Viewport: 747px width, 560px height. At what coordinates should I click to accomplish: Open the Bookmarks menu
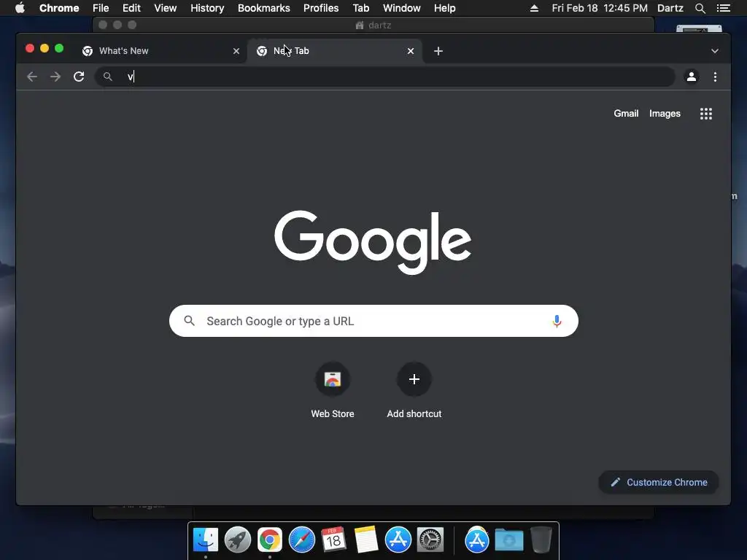coord(264,8)
